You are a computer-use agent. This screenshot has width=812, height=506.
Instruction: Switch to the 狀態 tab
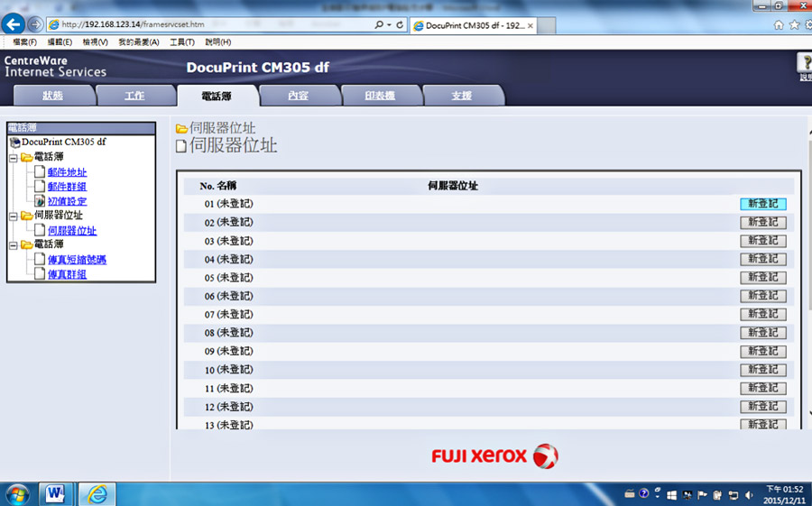pos(53,96)
